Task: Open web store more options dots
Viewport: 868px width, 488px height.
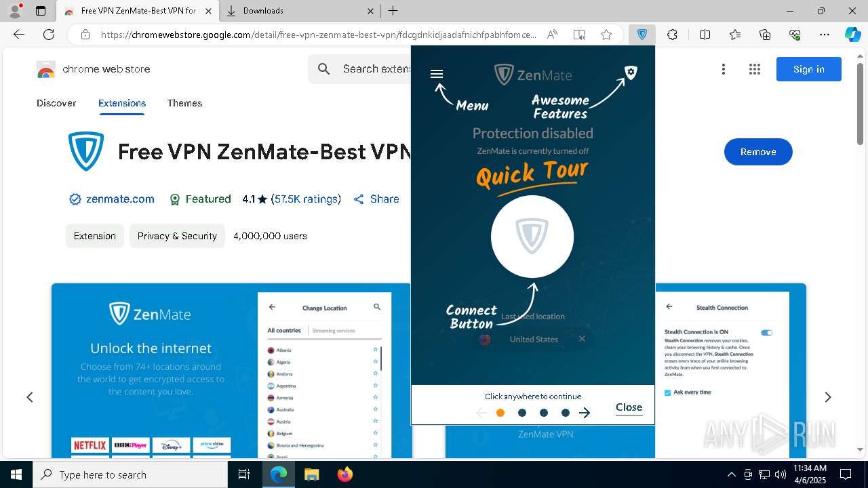Action: (x=724, y=69)
